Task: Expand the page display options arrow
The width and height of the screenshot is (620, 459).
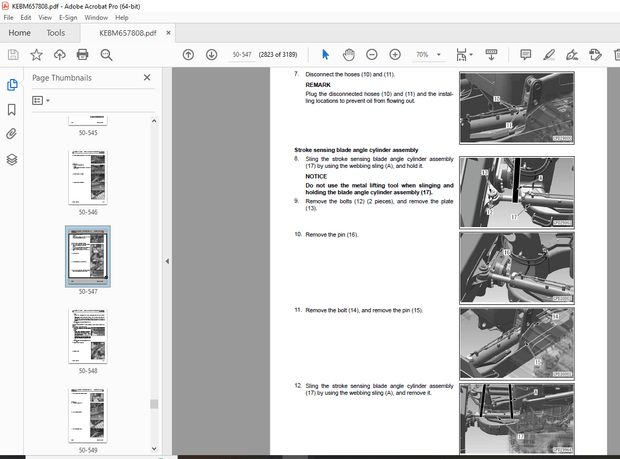Action: point(471,55)
